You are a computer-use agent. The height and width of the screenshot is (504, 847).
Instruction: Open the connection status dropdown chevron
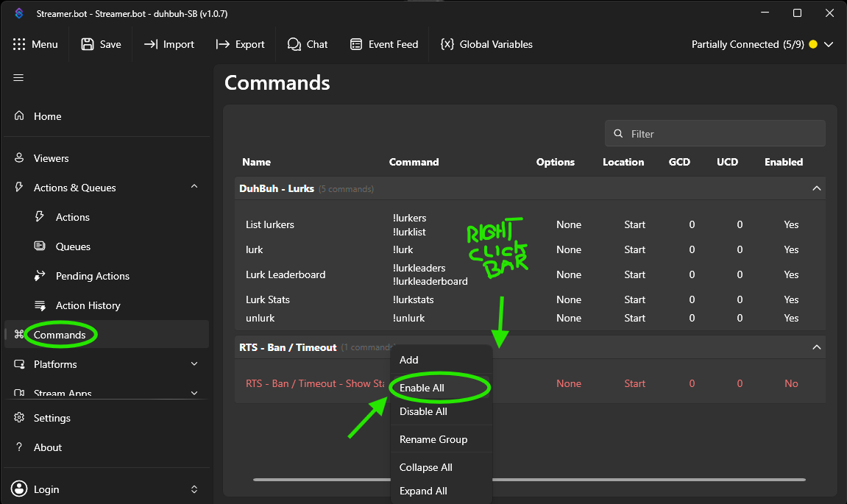[x=829, y=44]
